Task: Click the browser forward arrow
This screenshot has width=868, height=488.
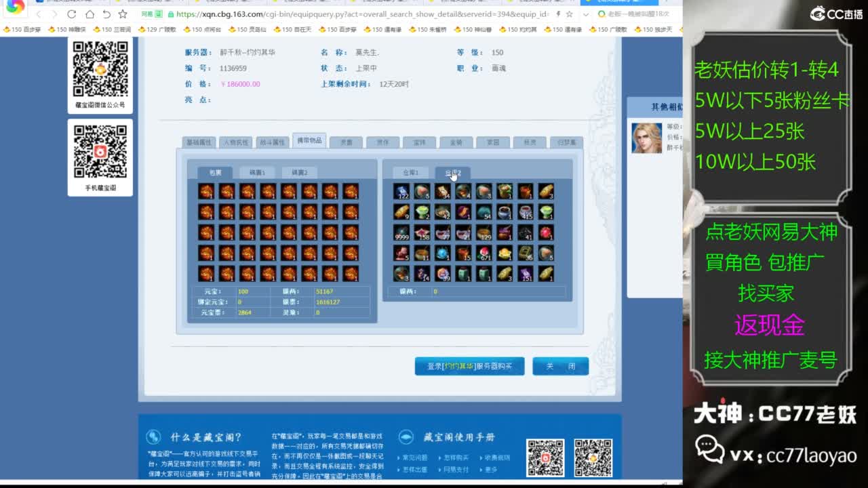Action: point(56,14)
